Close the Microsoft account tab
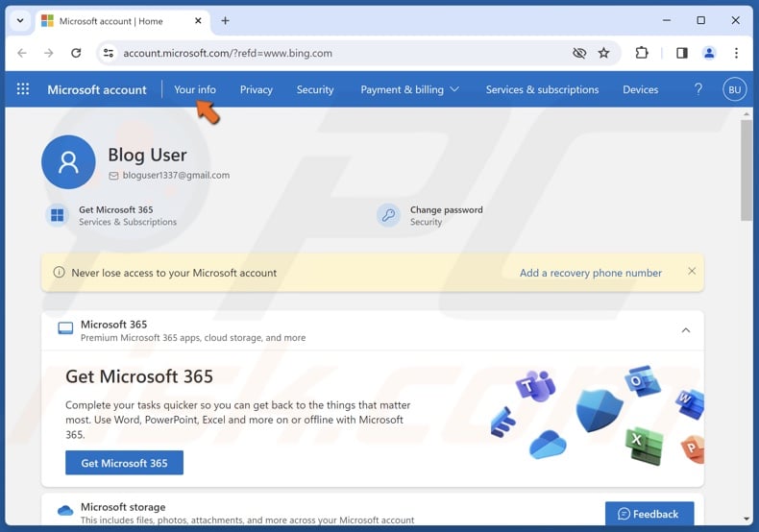759x532 pixels. [198, 21]
